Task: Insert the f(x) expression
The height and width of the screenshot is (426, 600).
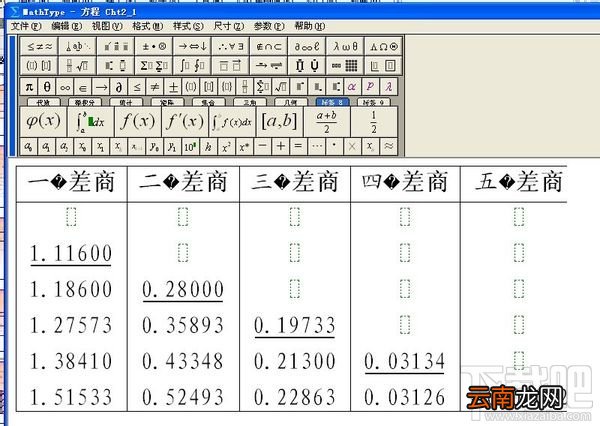Action: [138, 122]
